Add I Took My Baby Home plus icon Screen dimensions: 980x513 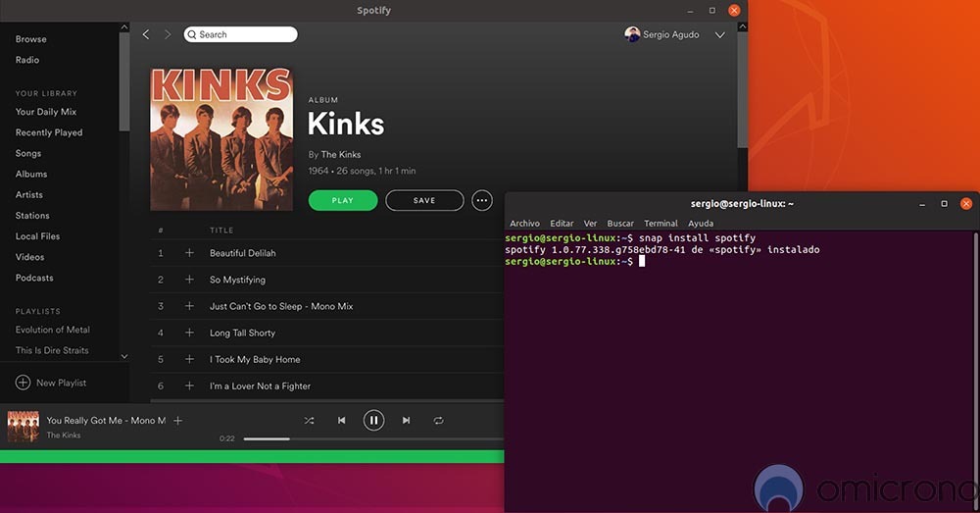[x=189, y=359]
